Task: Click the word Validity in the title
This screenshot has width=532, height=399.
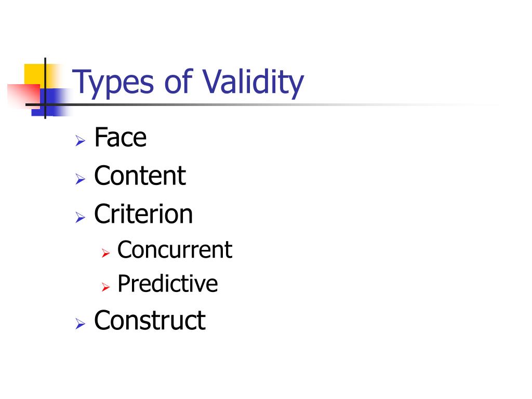Action: tap(253, 83)
